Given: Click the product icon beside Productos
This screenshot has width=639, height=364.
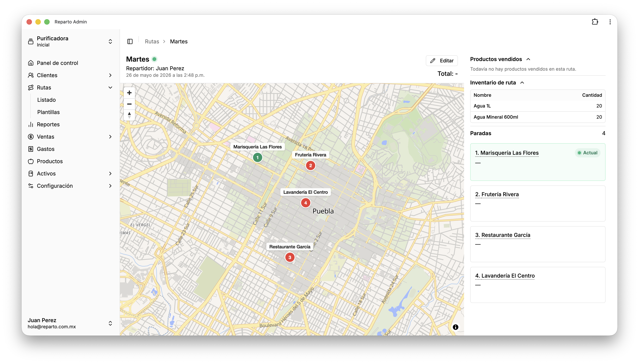Looking at the screenshot, I should tap(31, 161).
